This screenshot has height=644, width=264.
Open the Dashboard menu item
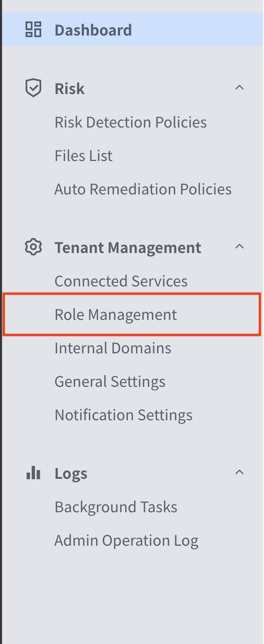(x=133, y=30)
